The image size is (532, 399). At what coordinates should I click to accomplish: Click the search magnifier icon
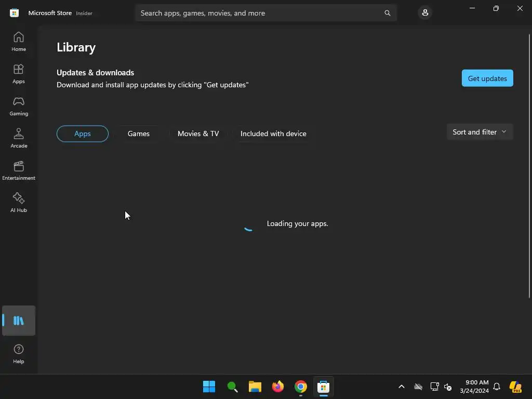388,13
